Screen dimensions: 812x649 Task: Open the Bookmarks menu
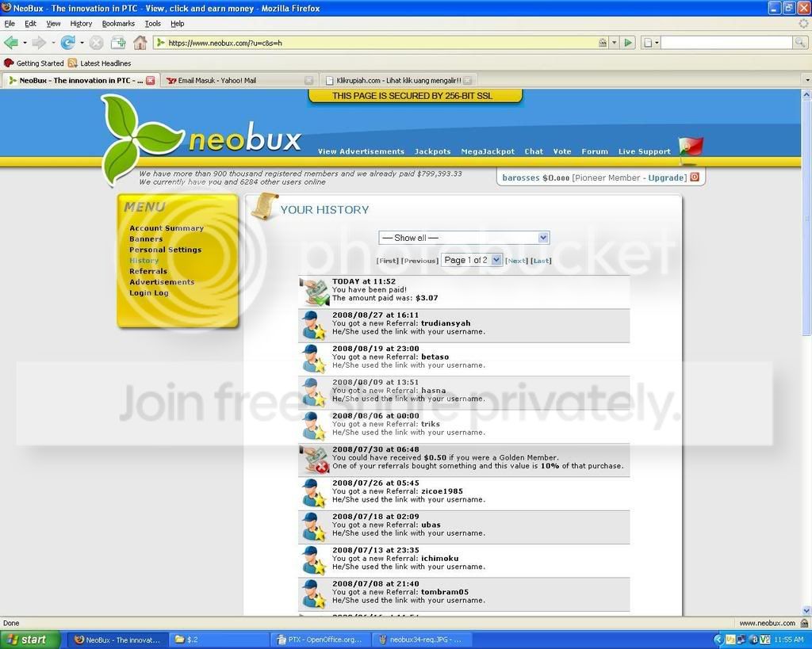click(118, 23)
